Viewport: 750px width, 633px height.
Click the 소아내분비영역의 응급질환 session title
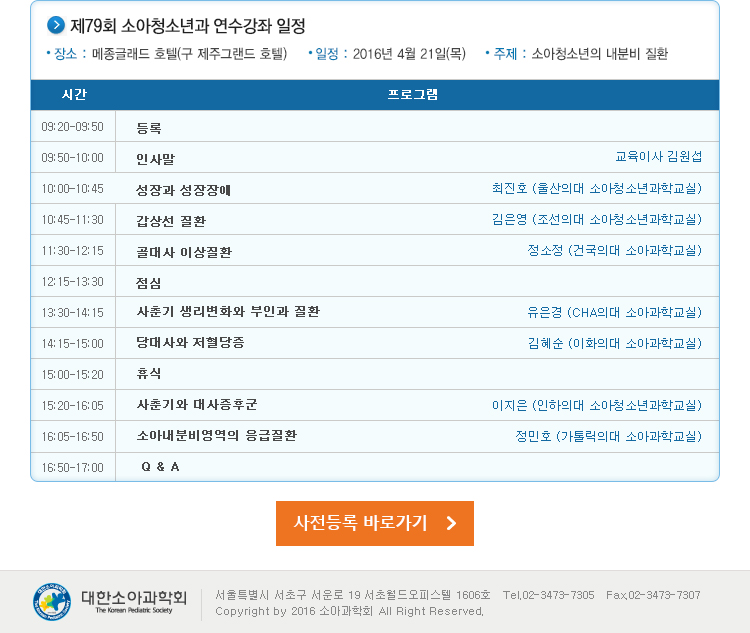216,436
